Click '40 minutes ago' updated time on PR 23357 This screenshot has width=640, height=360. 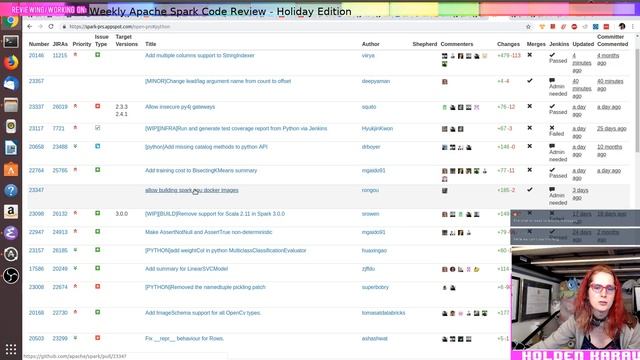point(582,89)
